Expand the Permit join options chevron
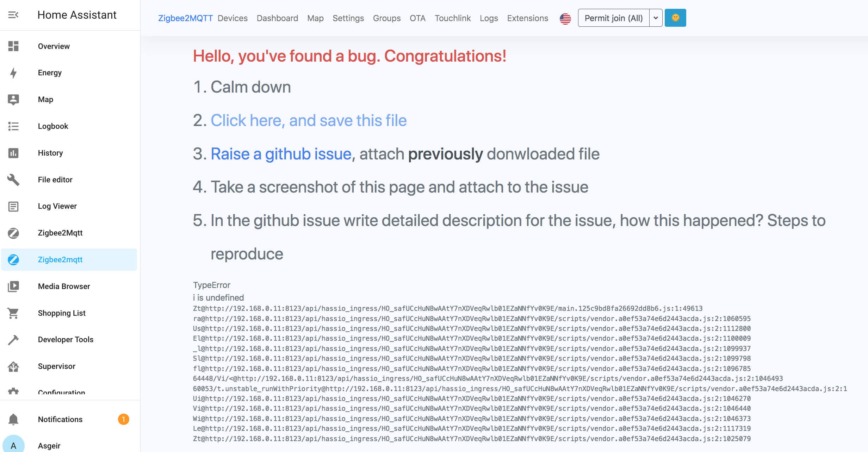The width and height of the screenshot is (868, 452). point(656,18)
